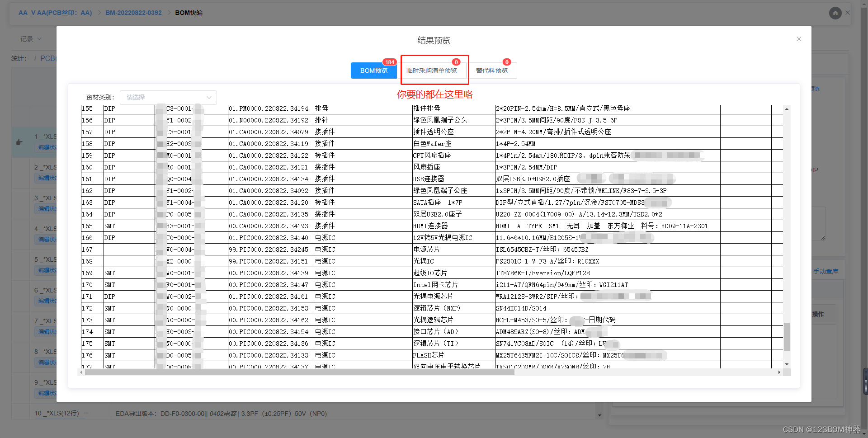Viewport: 868px width, 438px height.
Task: Click the 插件透明公座 cell
Action: [453, 132]
